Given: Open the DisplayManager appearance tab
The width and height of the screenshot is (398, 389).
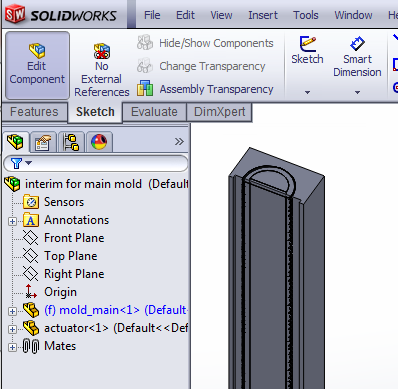Looking at the screenshot, I should pos(99,142).
